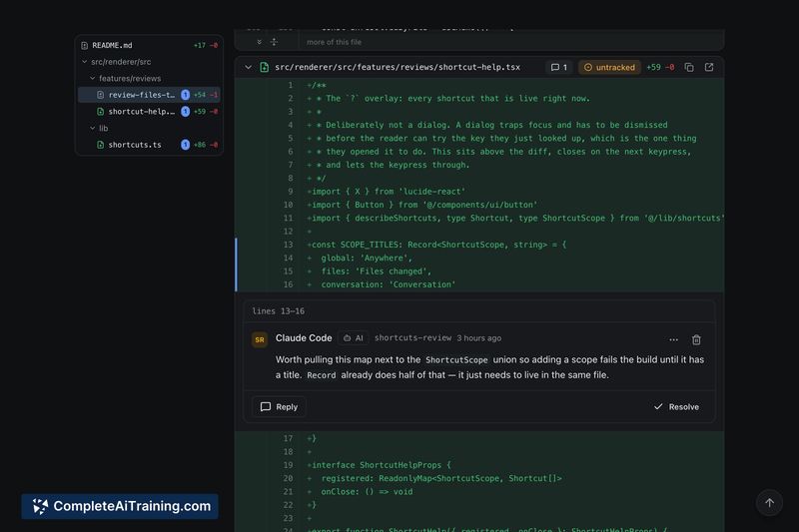Resolve the review comment thread
799x532 pixels.
(x=677, y=407)
